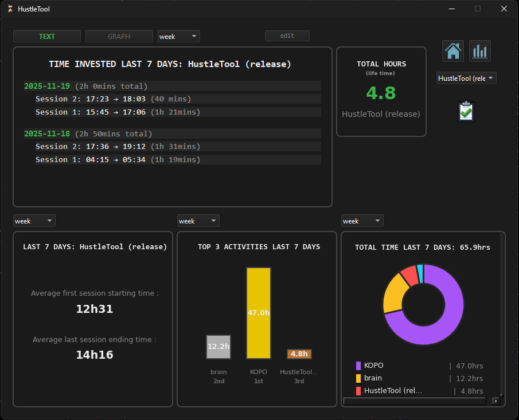Click the clipboard checkmark icon
Screen dimensions: 519x420
(x=466, y=112)
